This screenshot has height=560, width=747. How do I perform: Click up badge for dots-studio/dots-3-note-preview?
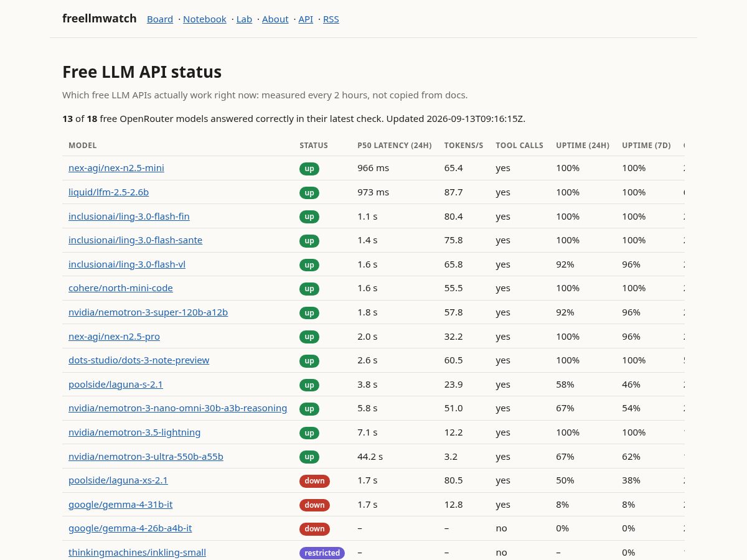309,361
